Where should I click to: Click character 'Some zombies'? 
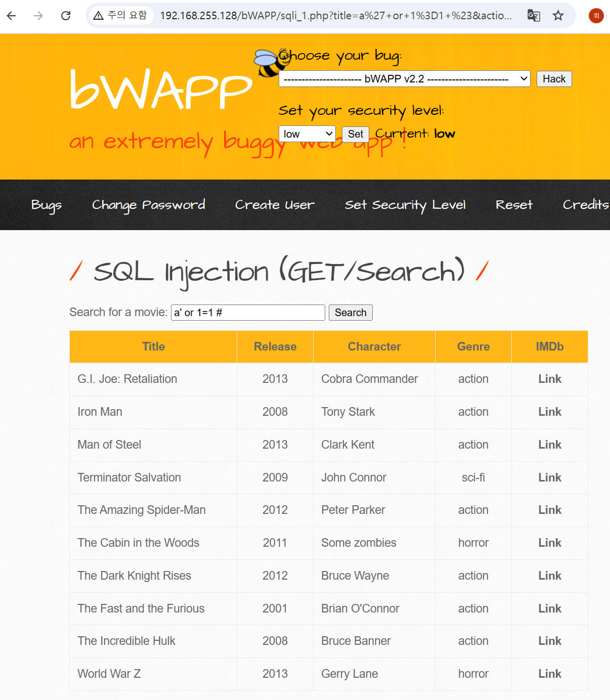359,543
